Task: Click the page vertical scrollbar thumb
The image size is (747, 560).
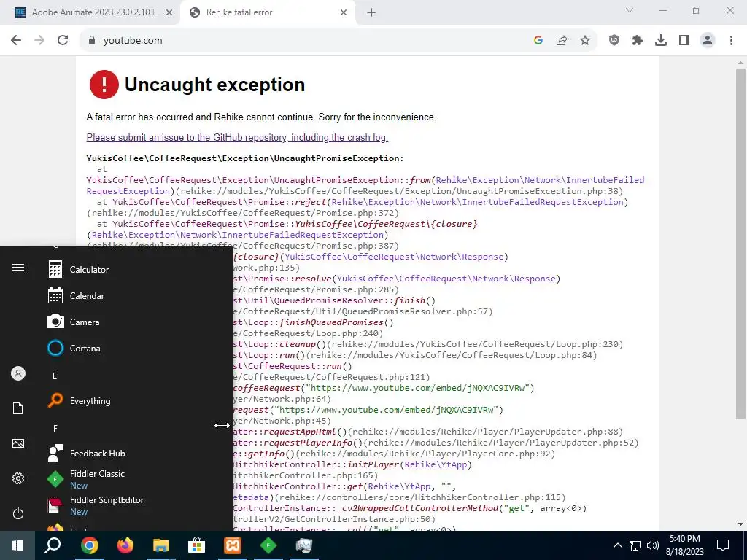Action: point(740,244)
